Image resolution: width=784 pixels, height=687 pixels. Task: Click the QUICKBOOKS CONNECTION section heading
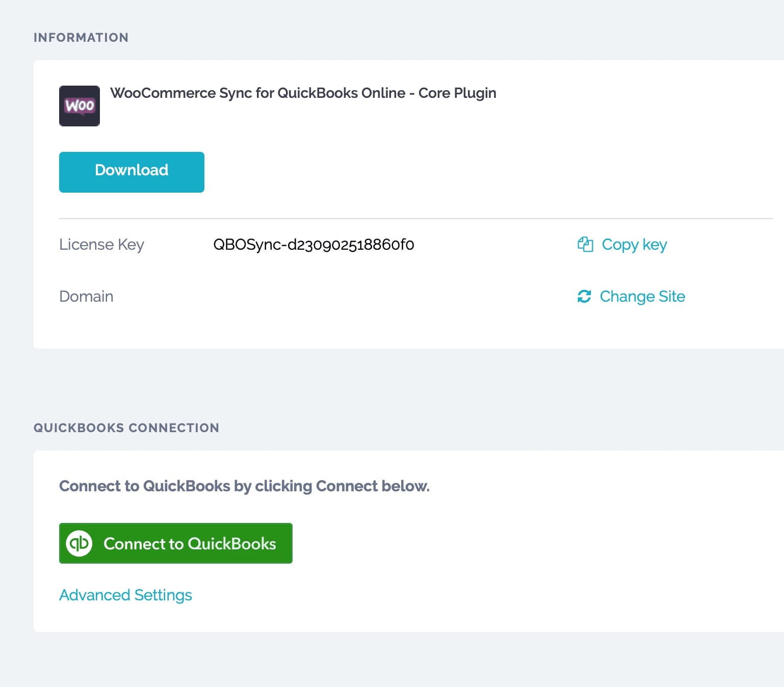[x=126, y=428]
